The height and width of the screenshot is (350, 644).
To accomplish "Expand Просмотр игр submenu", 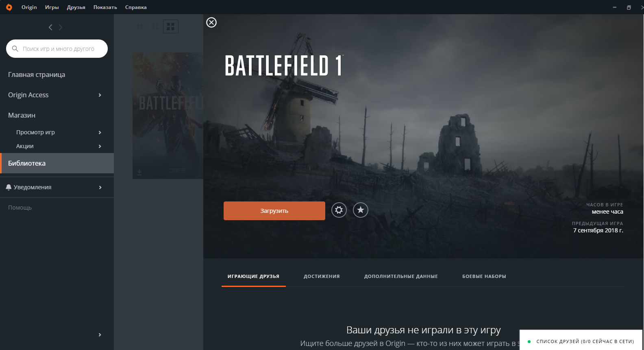I will tap(100, 132).
